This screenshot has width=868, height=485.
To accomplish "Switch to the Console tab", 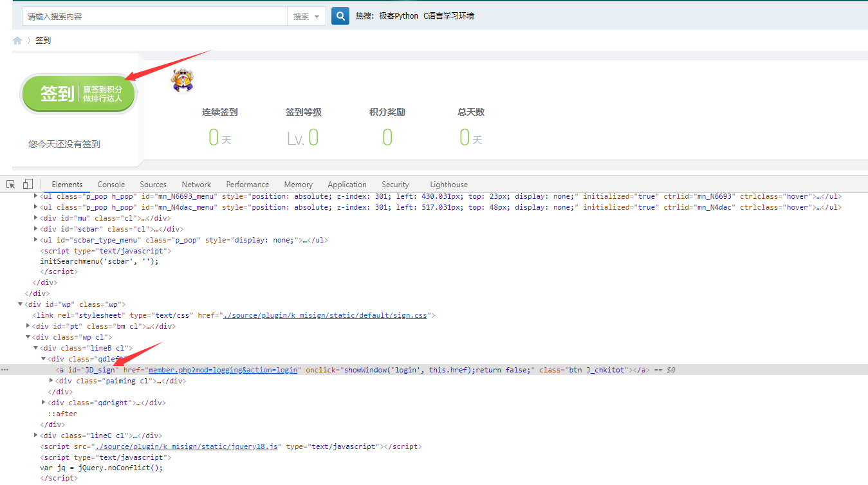I will pos(111,185).
